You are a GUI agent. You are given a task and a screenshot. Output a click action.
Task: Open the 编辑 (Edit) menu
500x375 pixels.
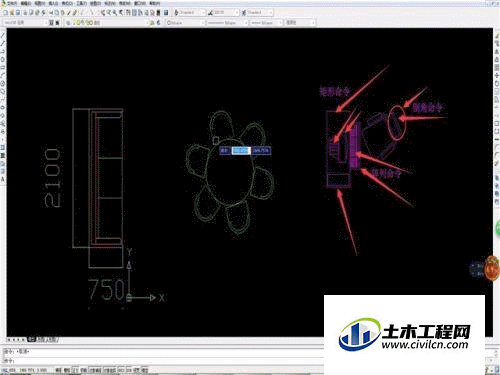26,3
